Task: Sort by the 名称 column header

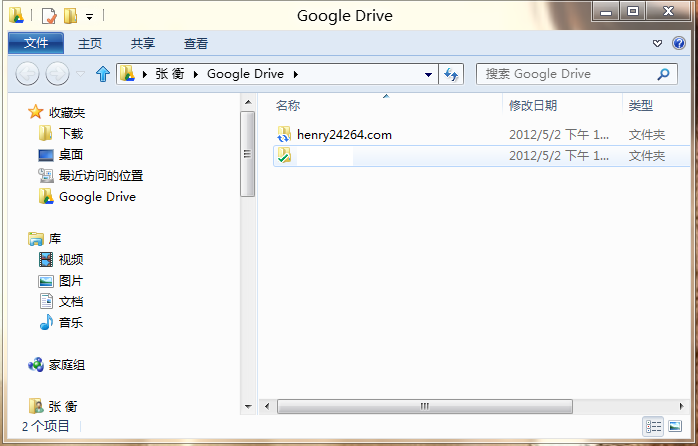Action: tap(288, 105)
